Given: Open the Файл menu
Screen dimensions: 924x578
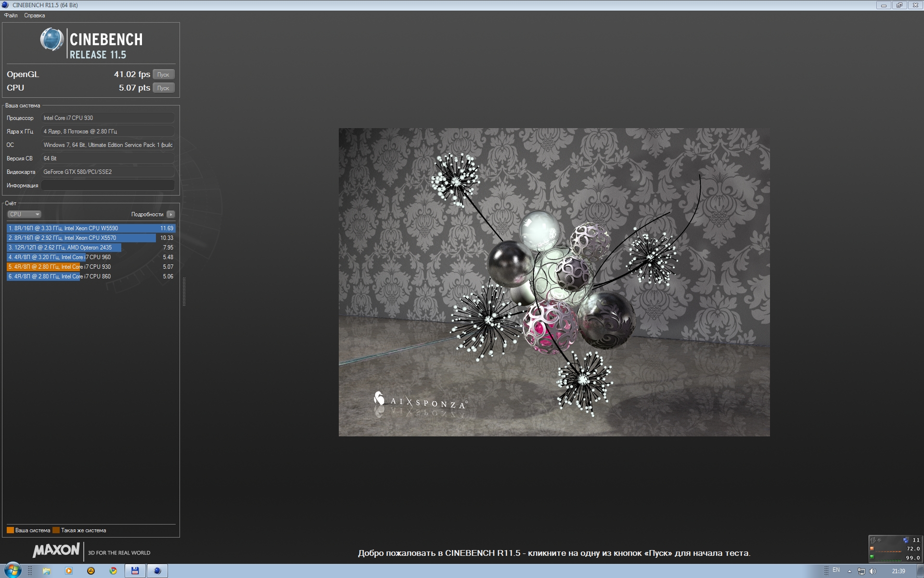Looking at the screenshot, I should pos(11,15).
